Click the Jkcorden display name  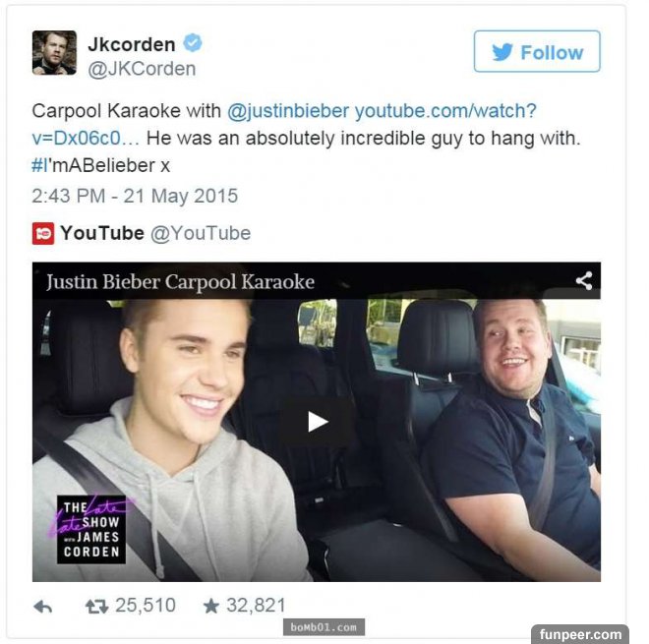132,44
